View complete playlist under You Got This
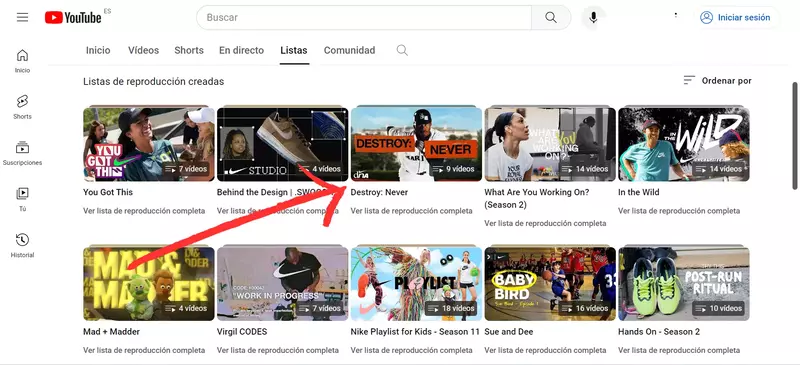 (144, 211)
